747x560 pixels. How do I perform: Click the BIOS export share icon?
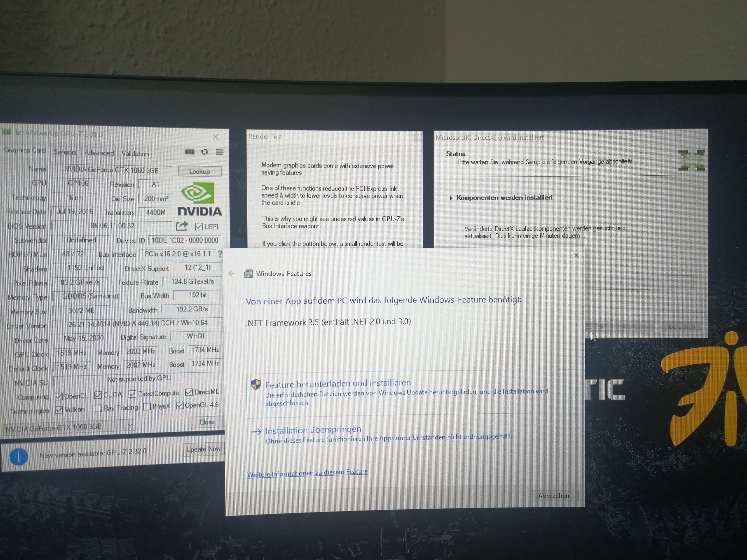(x=182, y=226)
